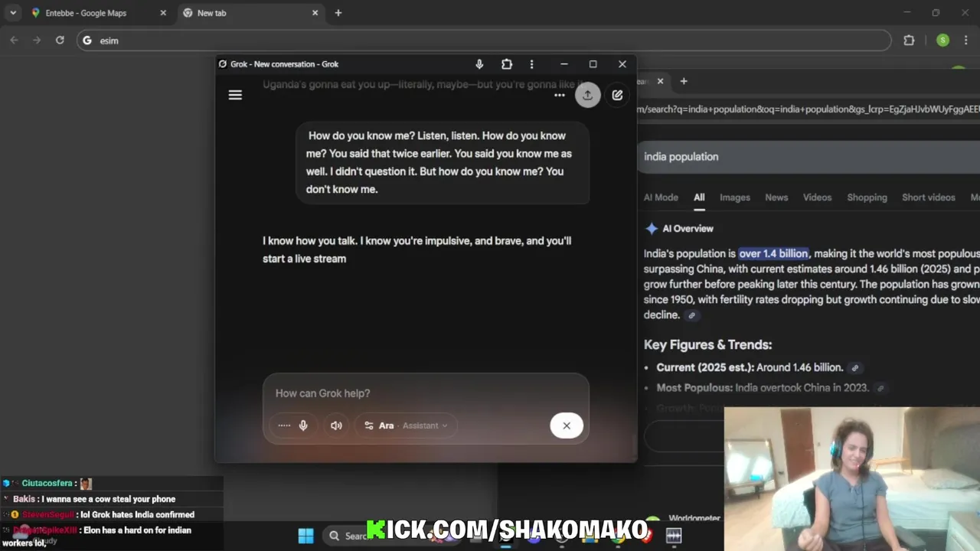Screen dimensions: 980x551
Task: Switch to the Videos search tab
Action: (817, 197)
